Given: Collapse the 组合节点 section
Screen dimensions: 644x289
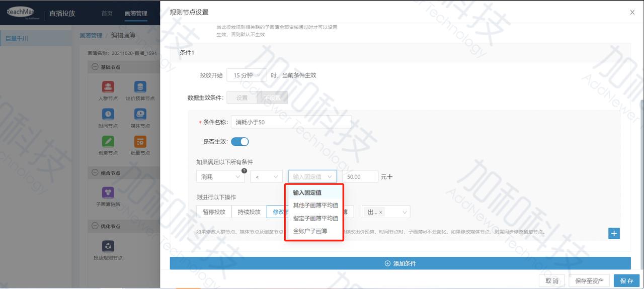Looking at the screenshot, I should (95, 173).
